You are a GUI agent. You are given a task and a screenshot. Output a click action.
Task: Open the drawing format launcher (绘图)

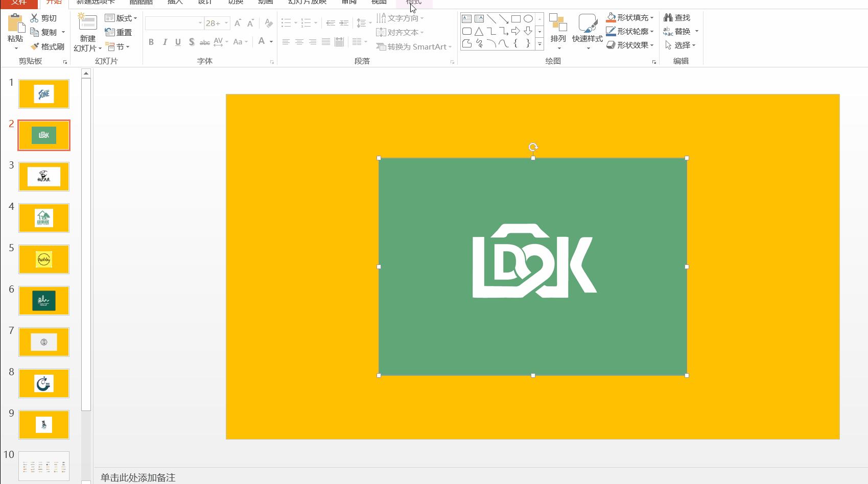(x=654, y=62)
